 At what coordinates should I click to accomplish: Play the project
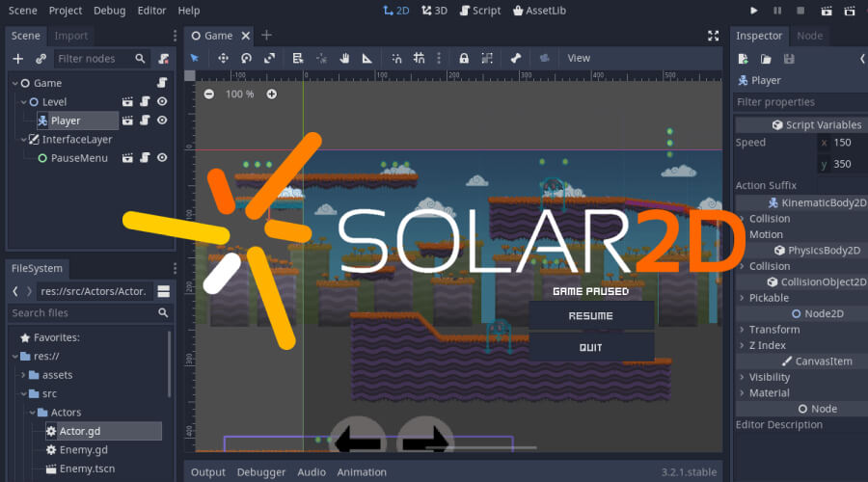[x=753, y=11]
